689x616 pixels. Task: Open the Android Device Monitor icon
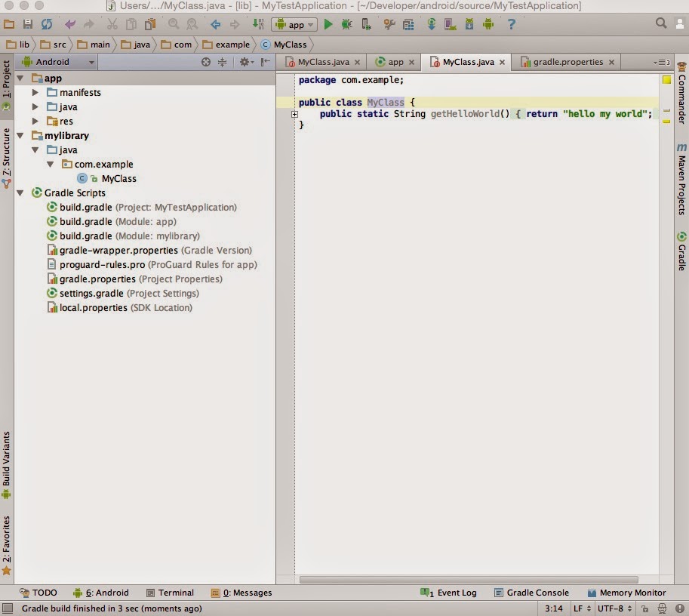488,24
